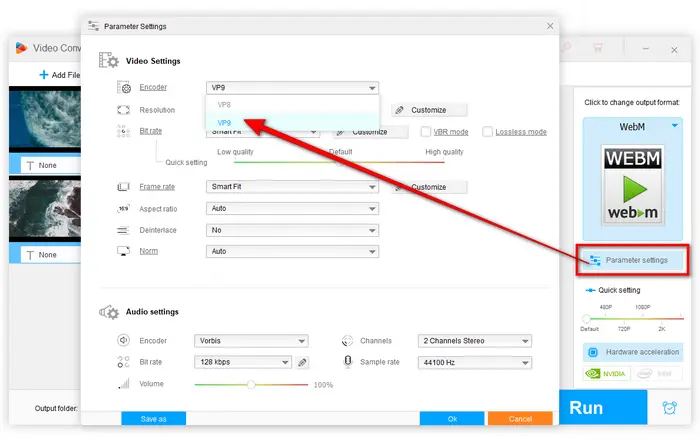The width and height of the screenshot is (700, 440).
Task: Choose VP9 from the encoder list
Action: (292, 122)
